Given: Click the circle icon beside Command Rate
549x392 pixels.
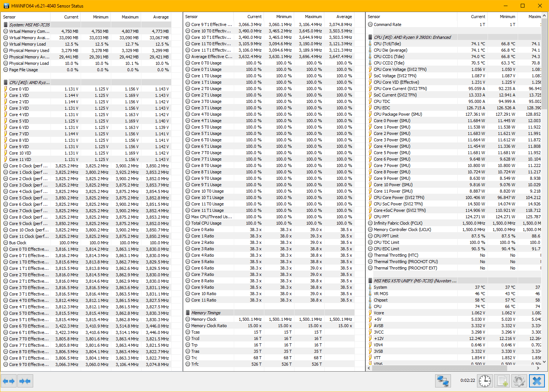Looking at the screenshot, I should pyautogui.click(x=370, y=24).
